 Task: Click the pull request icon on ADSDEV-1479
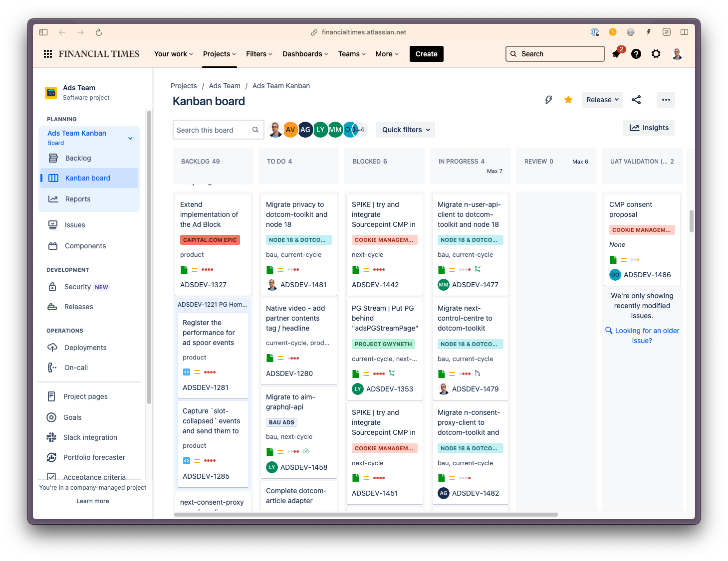[x=478, y=373]
